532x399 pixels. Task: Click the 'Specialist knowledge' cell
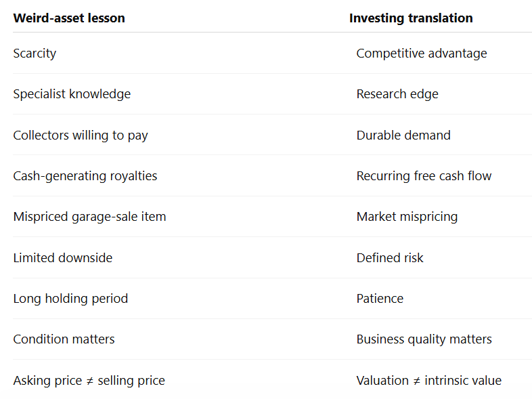point(72,94)
